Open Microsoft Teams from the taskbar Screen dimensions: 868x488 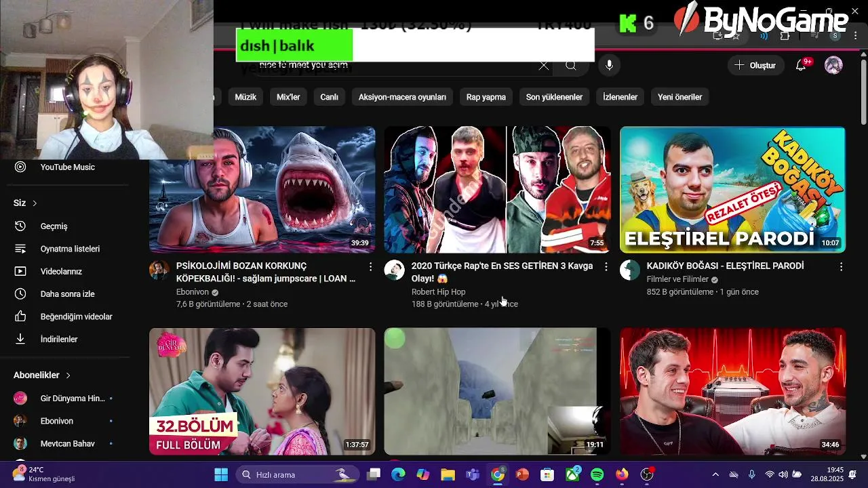click(x=473, y=474)
